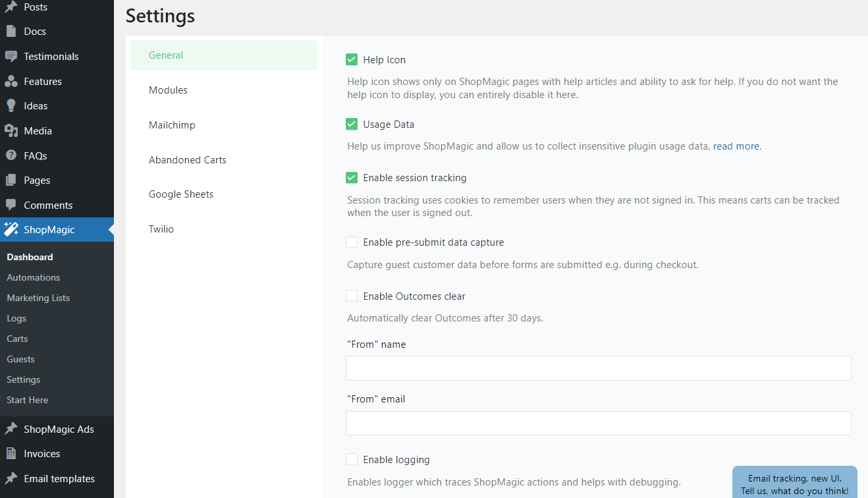Click the "From" name input field

pos(598,368)
